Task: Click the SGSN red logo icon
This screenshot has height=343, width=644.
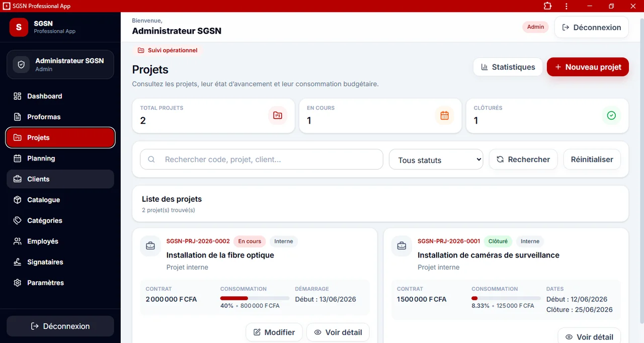Action: [19, 27]
